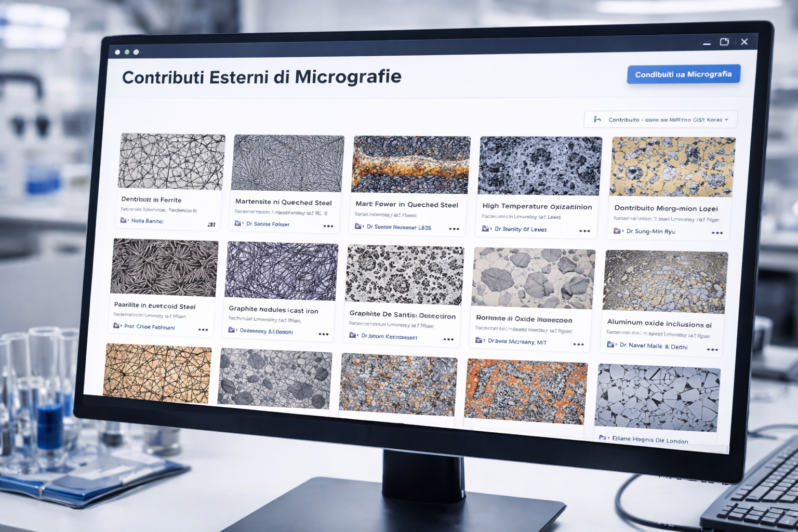Open options menu for Dr. Sung-Min Ryu card
This screenshot has height=532, width=798.
(x=717, y=233)
